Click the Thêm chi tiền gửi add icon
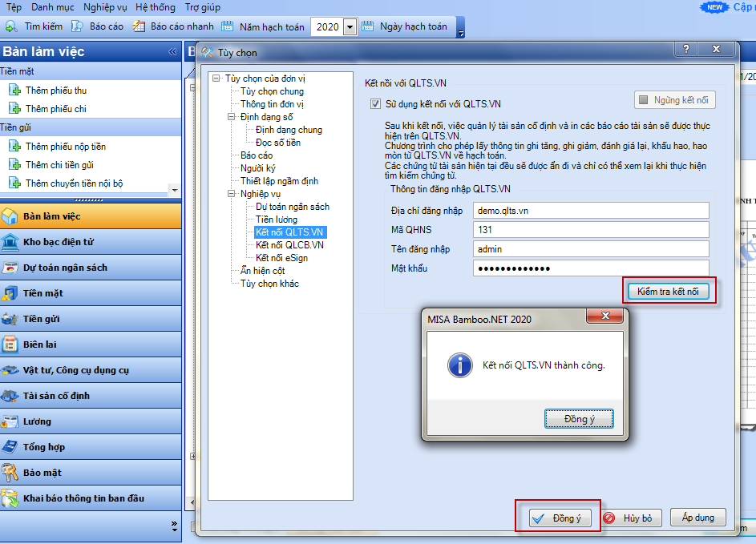The height and width of the screenshot is (544, 756). [x=15, y=165]
